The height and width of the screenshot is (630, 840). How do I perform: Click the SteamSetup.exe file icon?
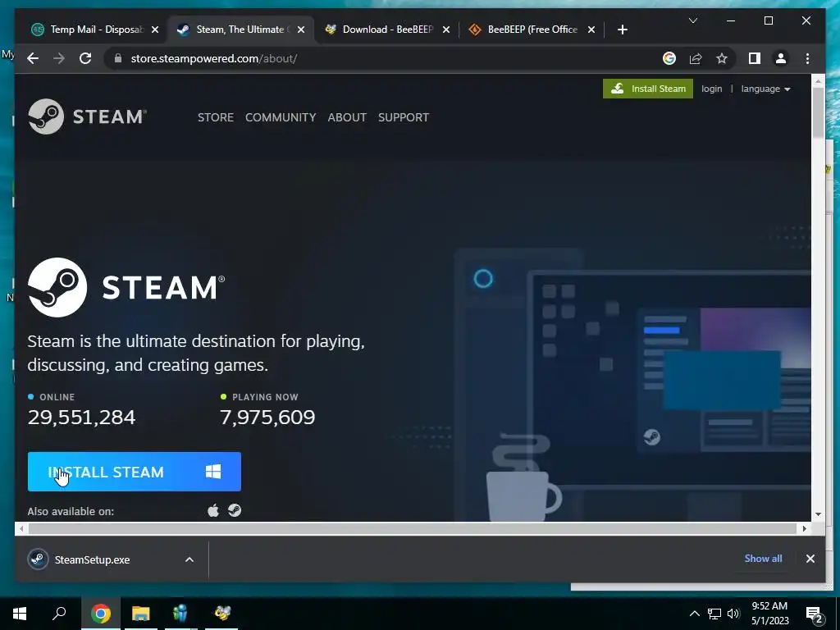click(38, 559)
